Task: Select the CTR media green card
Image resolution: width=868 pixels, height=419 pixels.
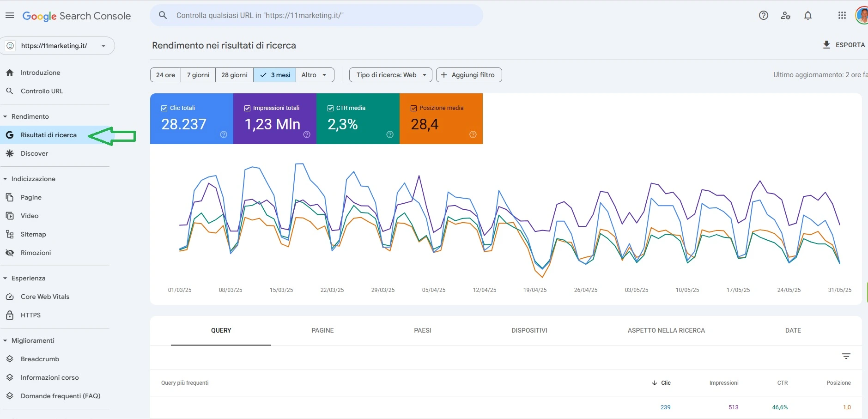Action: tap(358, 119)
